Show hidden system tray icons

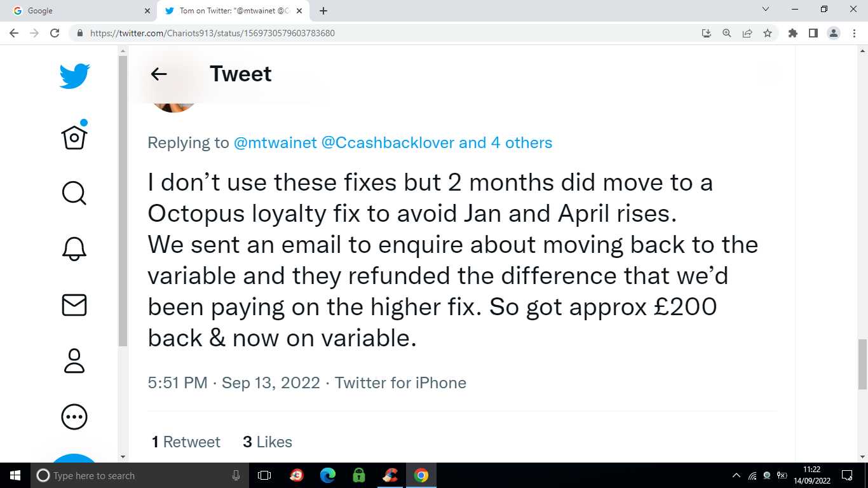point(736,475)
